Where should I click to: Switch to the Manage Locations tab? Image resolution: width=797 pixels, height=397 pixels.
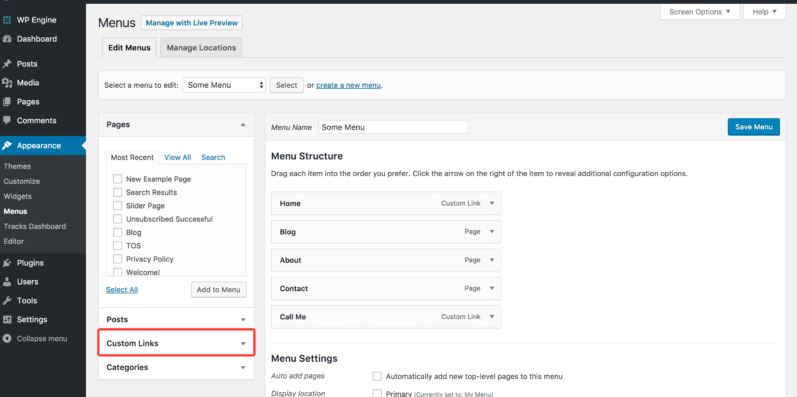[201, 48]
